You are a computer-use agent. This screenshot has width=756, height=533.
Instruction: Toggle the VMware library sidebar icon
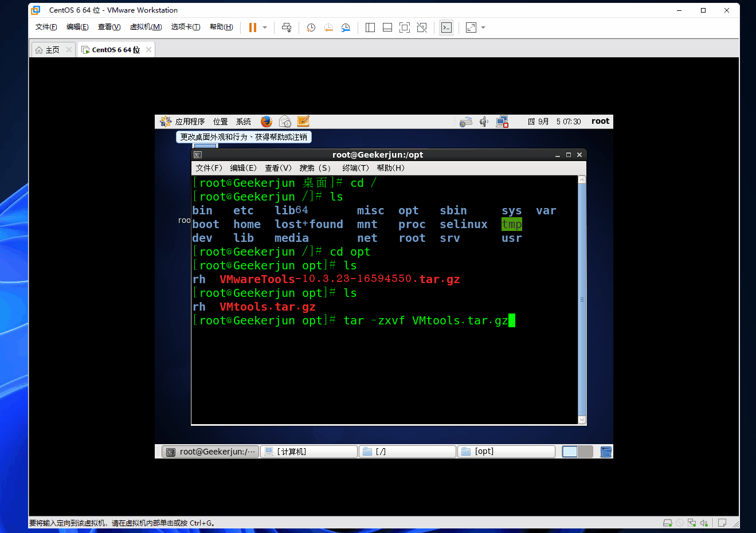click(370, 28)
